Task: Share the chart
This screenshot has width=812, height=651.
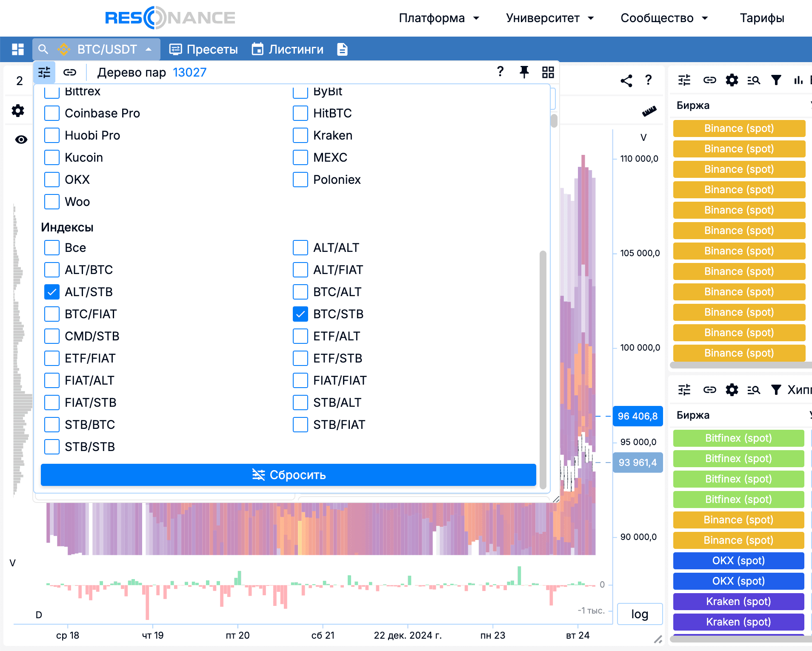Action: click(626, 80)
